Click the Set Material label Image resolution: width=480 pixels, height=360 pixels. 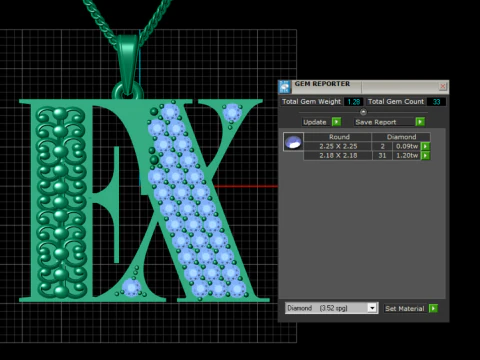pos(405,308)
